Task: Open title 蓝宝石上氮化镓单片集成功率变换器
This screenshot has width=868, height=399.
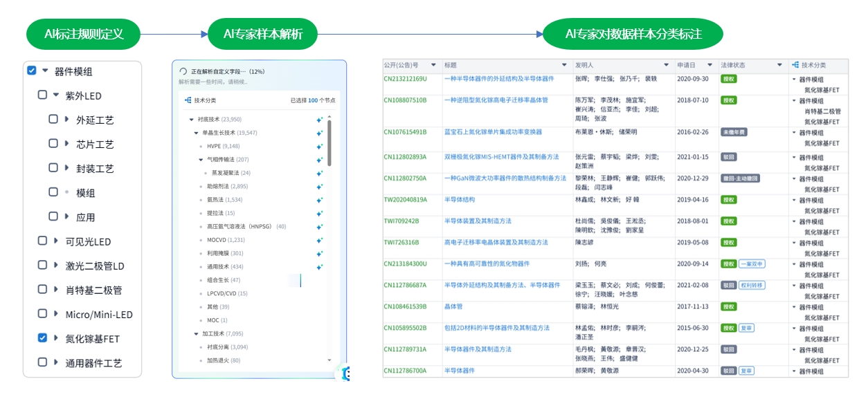Action: click(493, 132)
